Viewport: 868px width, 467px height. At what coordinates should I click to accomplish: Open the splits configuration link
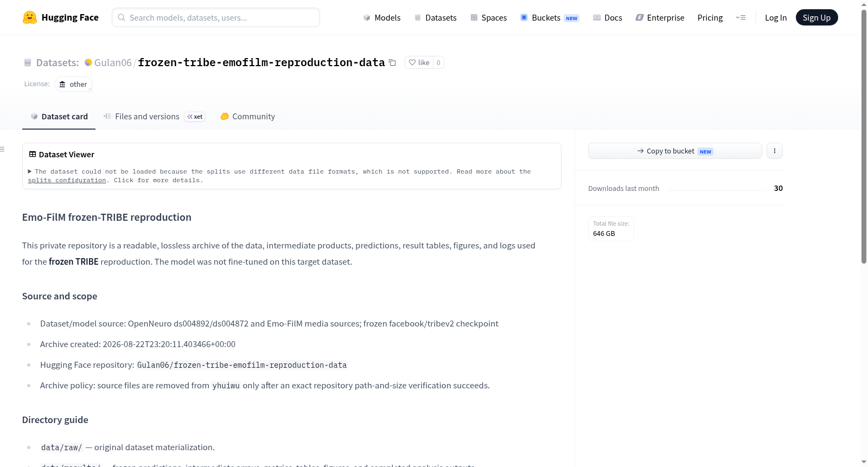click(67, 180)
